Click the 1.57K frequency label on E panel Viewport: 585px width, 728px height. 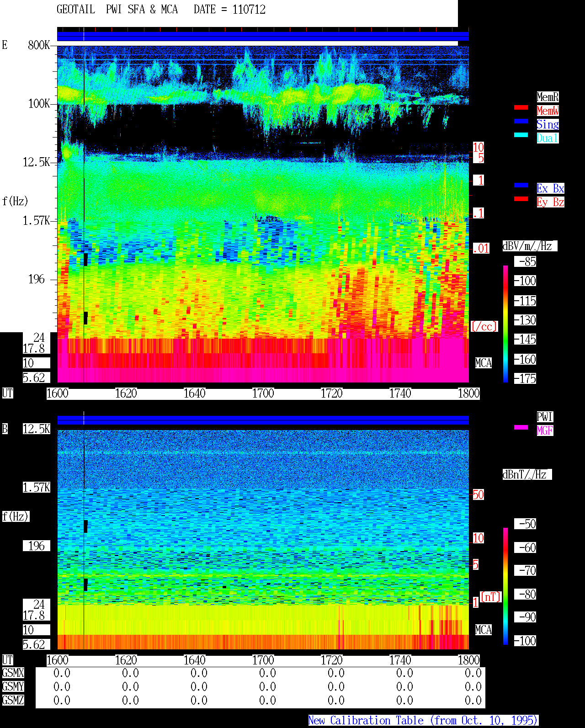click(x=37, y=220)
